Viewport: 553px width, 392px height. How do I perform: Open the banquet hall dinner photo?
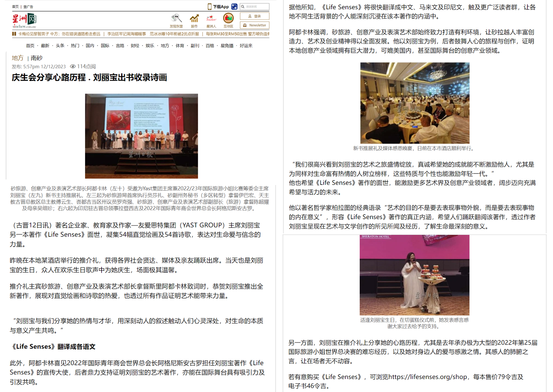tap(415, 103)
